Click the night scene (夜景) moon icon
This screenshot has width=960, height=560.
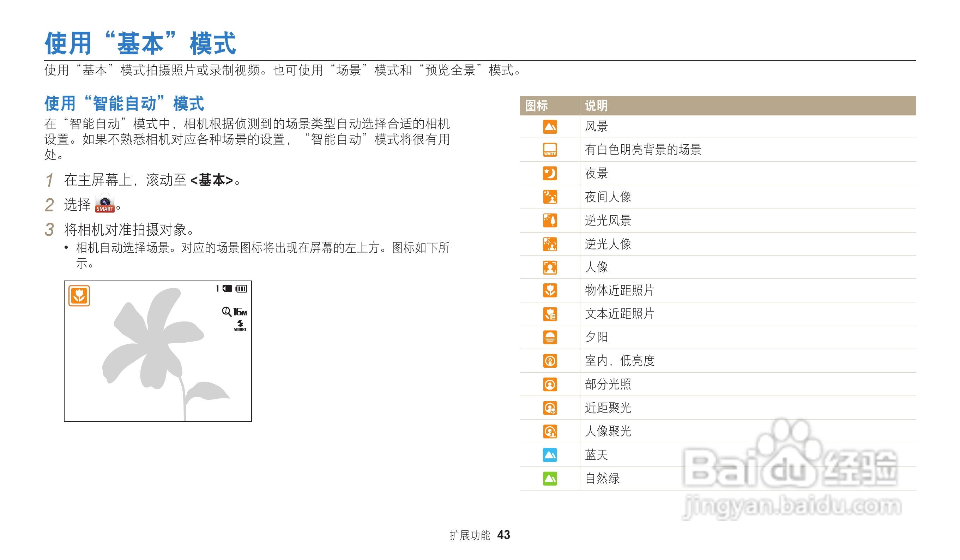tap(550, 174)
